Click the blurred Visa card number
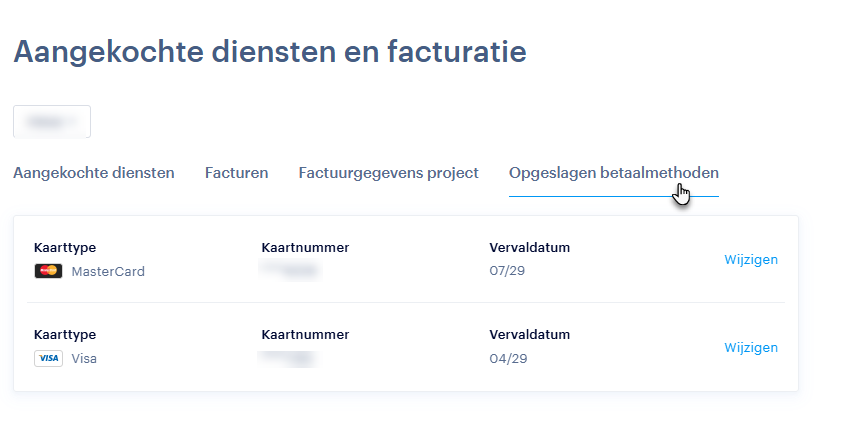Screen dimensions: 859x441 [289, 357]
